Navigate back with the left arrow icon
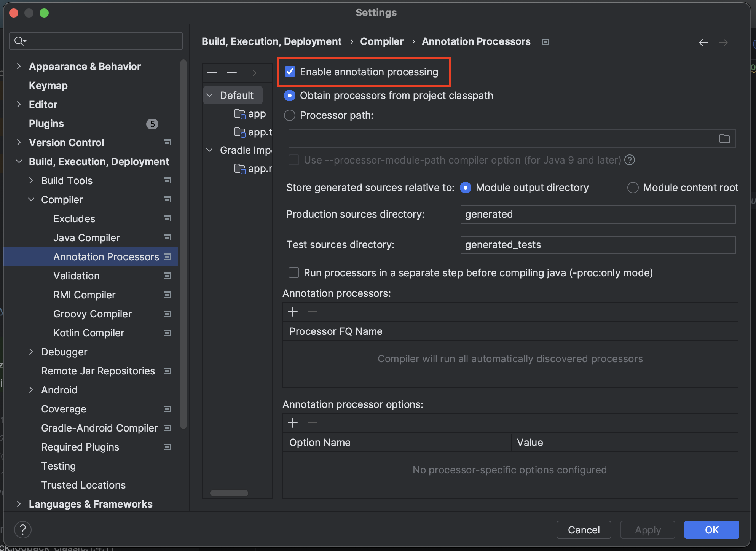 click(x=703, y=42)
